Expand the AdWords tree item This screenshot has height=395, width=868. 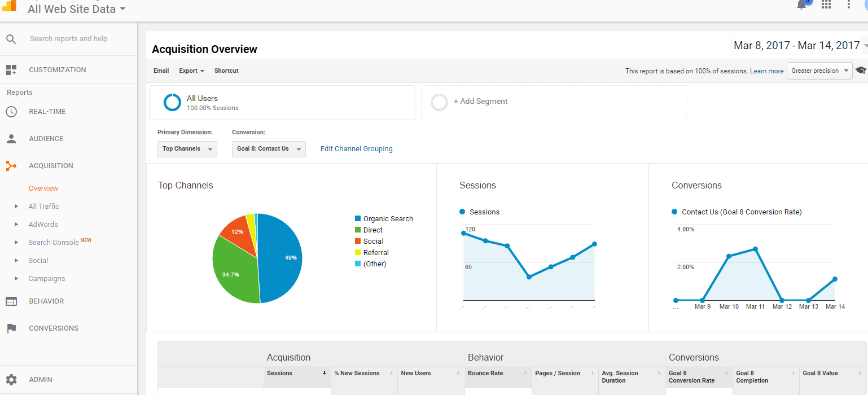[16, 225]
